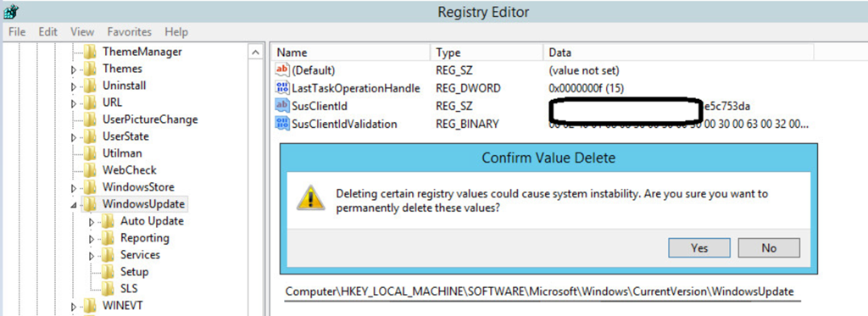The width and height of the screenshot is (868, 316).
Task: Click the UserState folder icon
Action: (x=91, y=136)
